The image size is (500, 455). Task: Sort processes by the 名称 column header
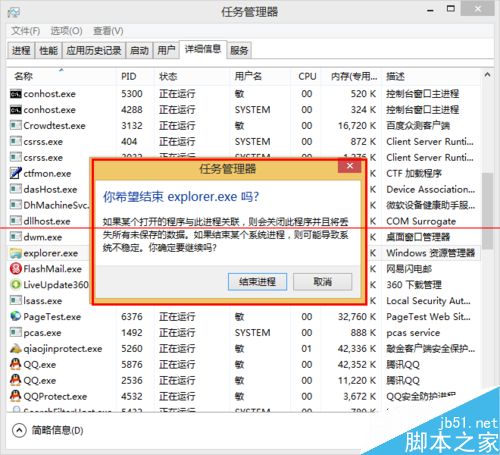click(x=23, y=76)
